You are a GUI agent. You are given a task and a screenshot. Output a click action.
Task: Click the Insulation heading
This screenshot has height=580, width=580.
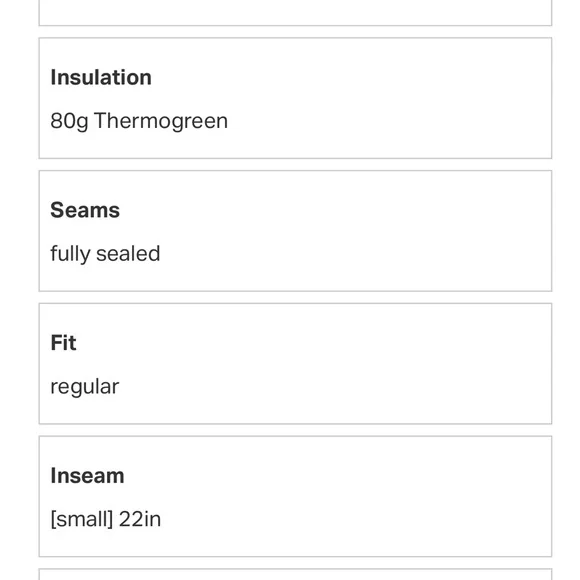101,77
